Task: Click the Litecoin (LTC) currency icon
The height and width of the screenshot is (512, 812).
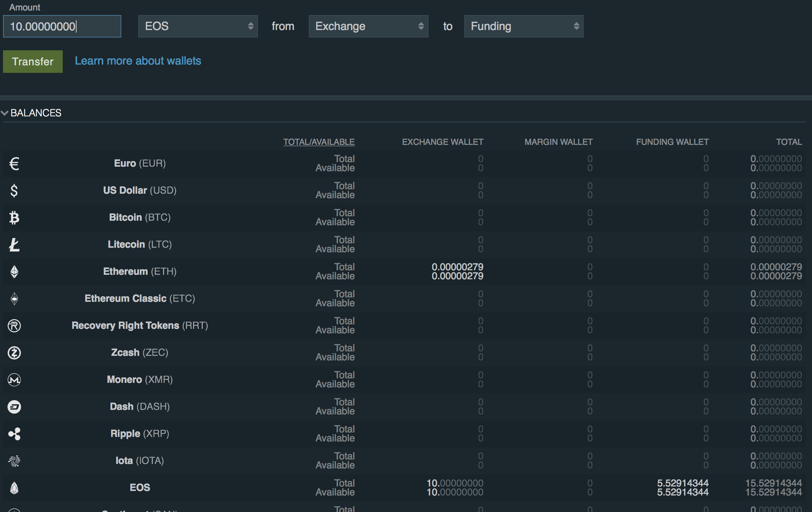Action: coord(14,244)
